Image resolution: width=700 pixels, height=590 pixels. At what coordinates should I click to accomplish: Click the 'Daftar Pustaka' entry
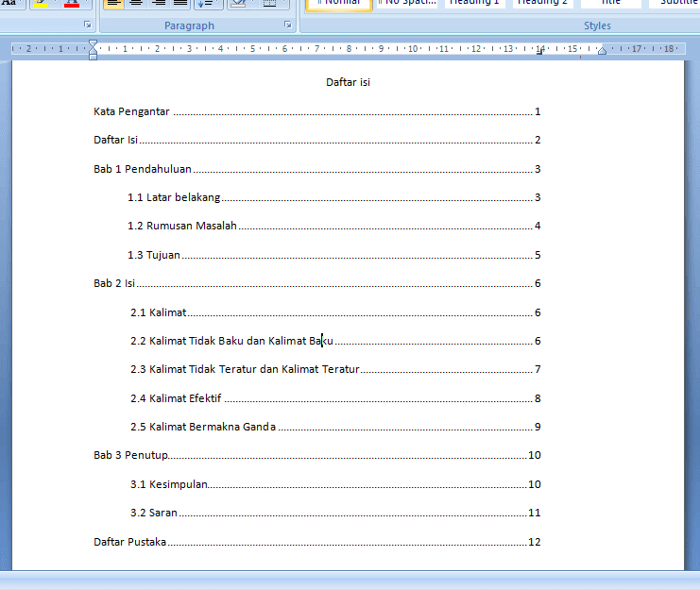(x=130, y=542)
